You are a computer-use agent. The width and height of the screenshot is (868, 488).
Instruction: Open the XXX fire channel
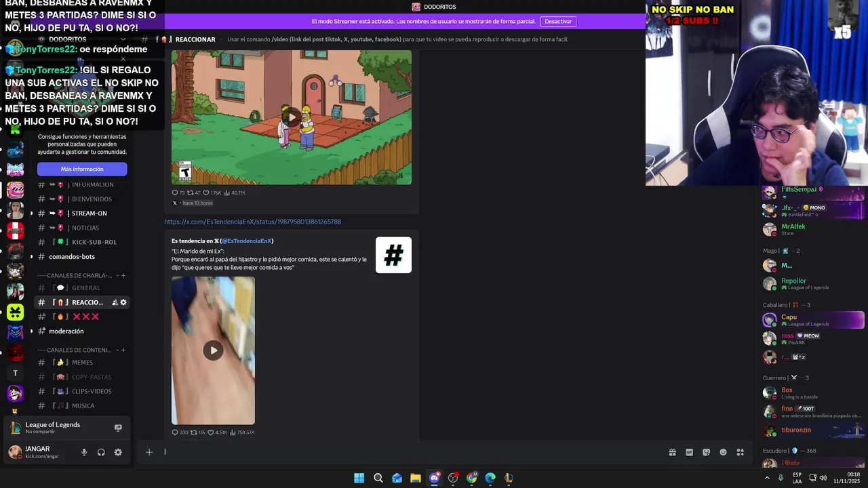(x=82, y=317)
